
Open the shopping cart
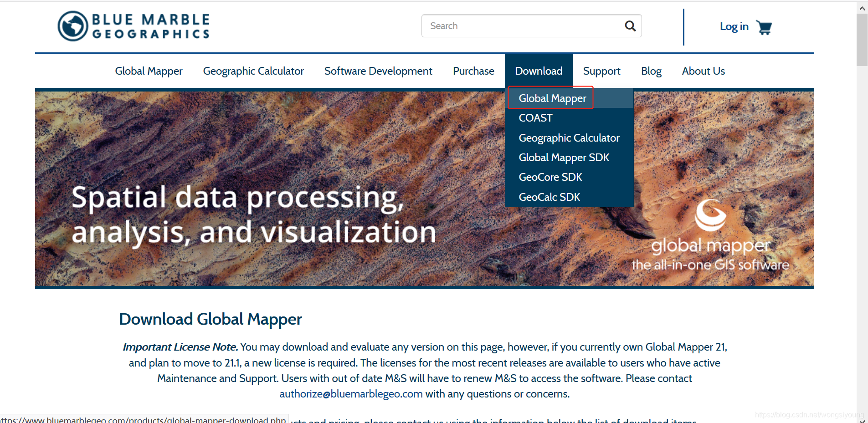pos(764,27)
